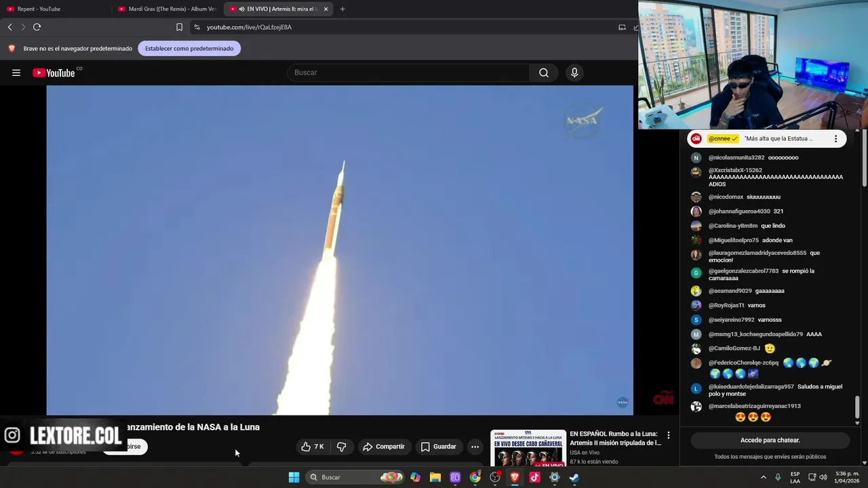Go back with the browser back arrow
Viewport: 868px width, 488px height.
(x=9, y=27)
